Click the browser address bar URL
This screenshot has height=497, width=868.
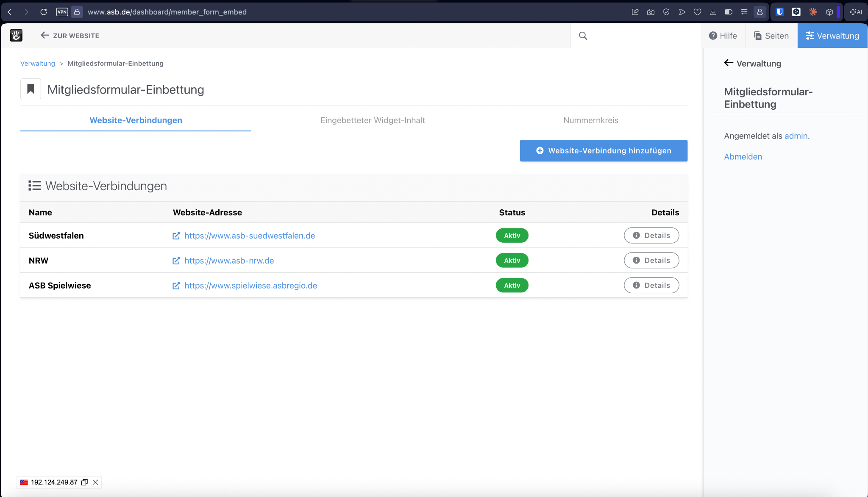pos(167,12)
